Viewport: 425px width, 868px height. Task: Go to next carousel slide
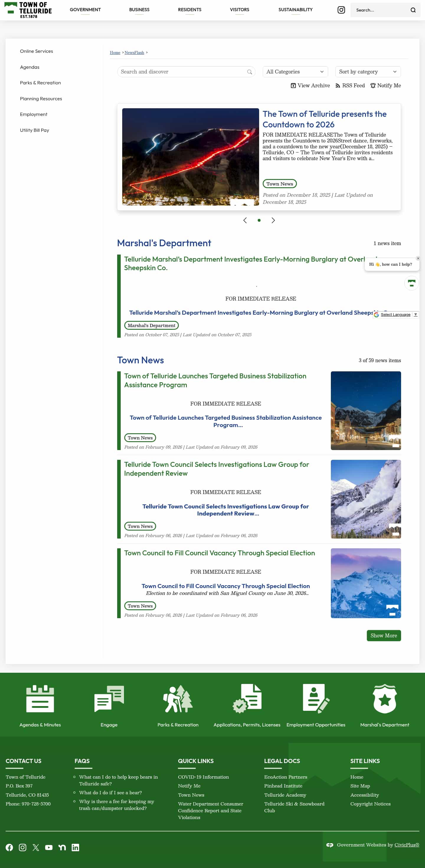pos(273,220)
